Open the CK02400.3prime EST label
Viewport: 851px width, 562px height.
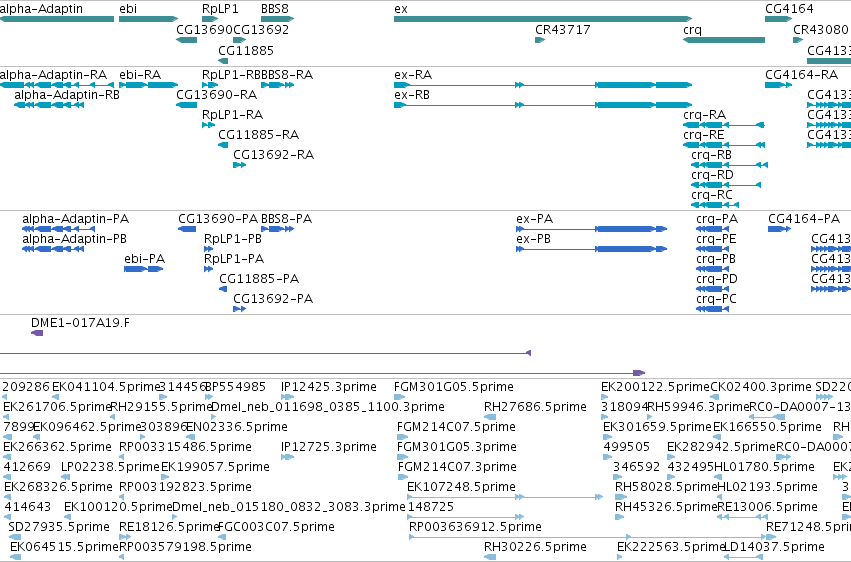(x=761, y=387)
